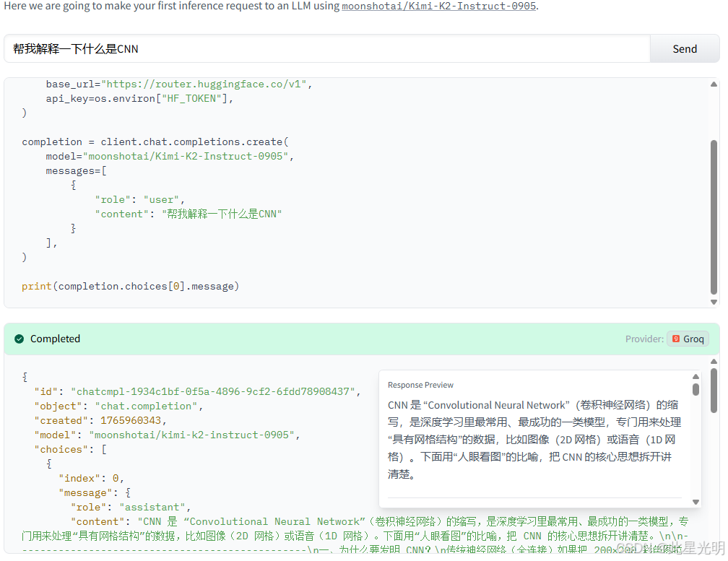The height and width of the screenshot is (561, 728).
Task: Click the "role": "assistant" JSON line
Action: coord(131,507)
